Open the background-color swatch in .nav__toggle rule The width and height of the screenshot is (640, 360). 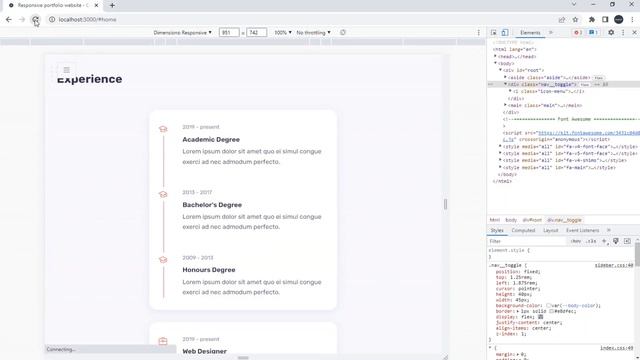[x=549, y=305]
